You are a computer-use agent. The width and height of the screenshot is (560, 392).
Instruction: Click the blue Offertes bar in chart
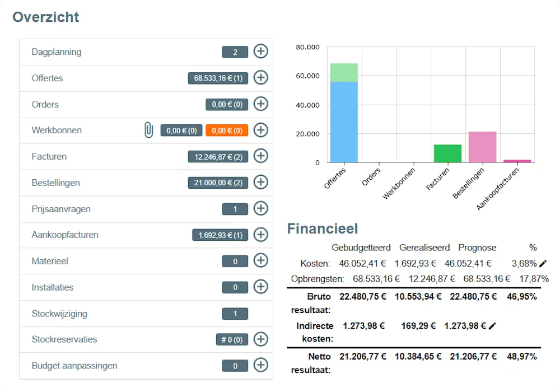pyautogui.click(x=344, y=122)
